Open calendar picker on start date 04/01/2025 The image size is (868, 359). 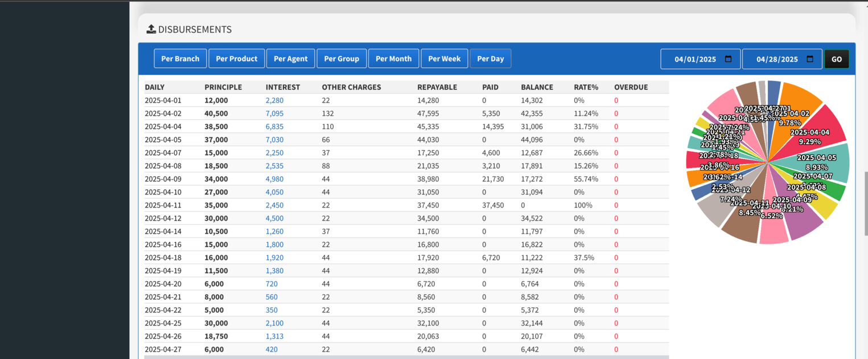[728, 59]
